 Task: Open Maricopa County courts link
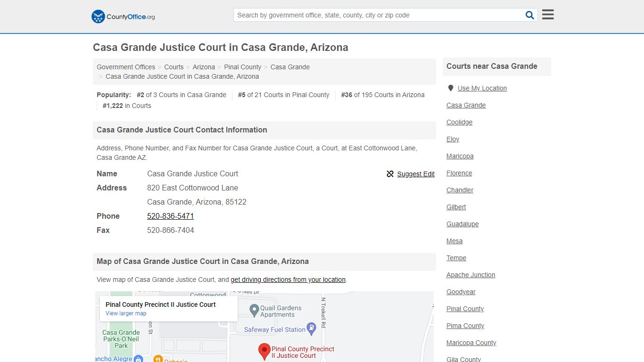[471, 343]
